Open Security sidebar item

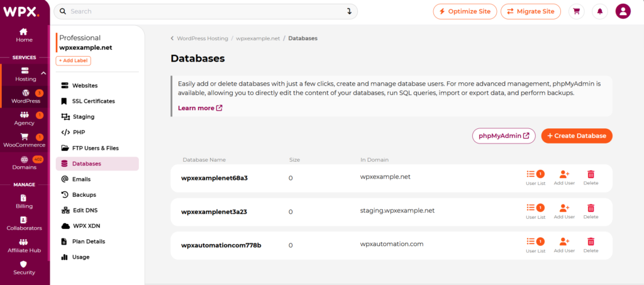[24, 268]
